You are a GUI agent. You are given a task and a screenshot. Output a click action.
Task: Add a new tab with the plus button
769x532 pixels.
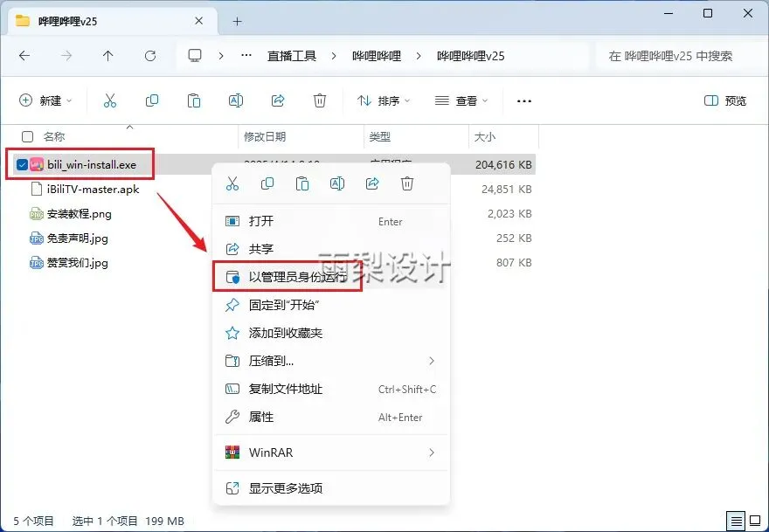[x=238, y=21]
